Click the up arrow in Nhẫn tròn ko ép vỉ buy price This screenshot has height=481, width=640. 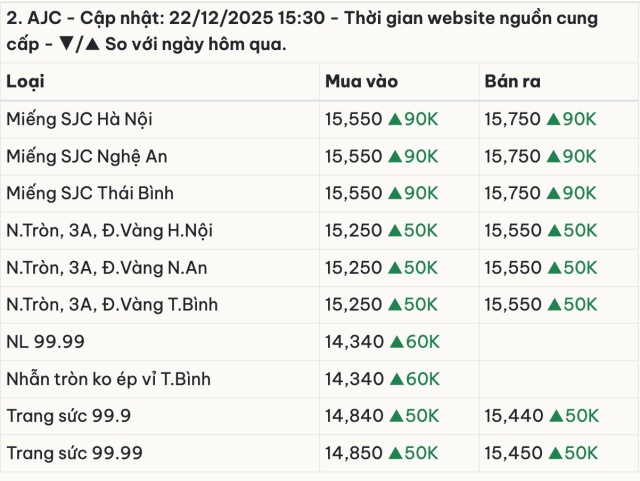click(395, 379)
